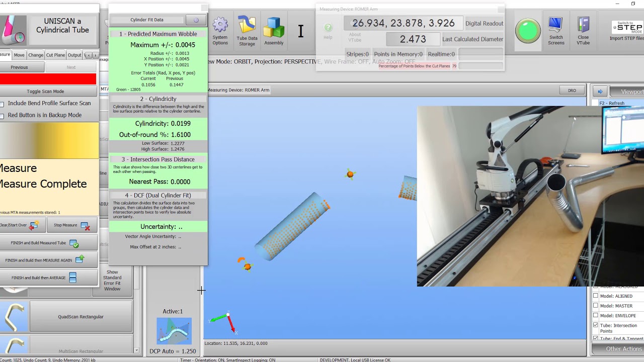Click scan list scrollbar down arrow
This screenshot has width=644, height=362.
coord(136,350)
